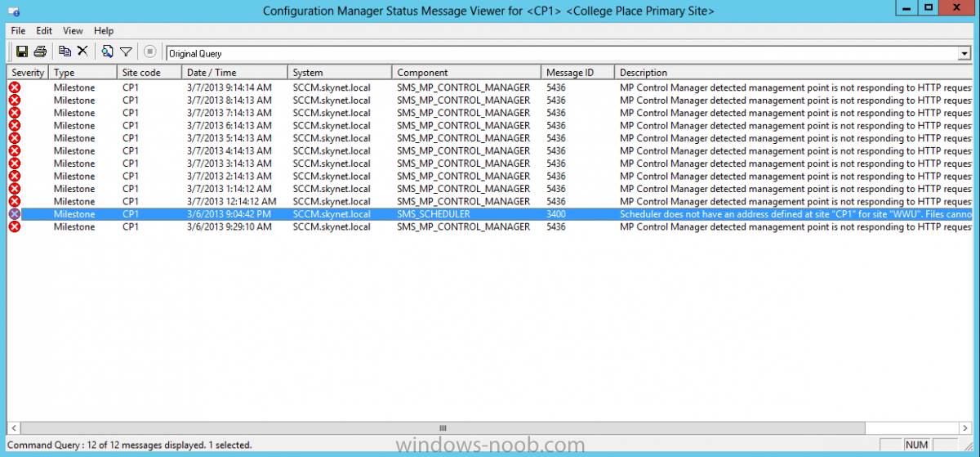Image resolution: width=980 pixels, height=457 pixels.
Task: Click description starting 'Scheduler does not have an address'
Action: (x=795, y=214)
